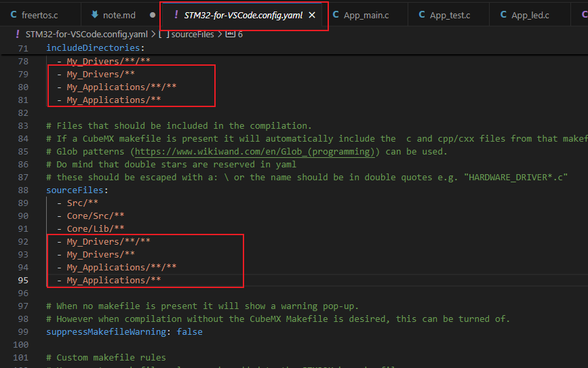Open the App_test.c tab
The height and width of the screenshot is (368, 588).
tap(450, 15)
